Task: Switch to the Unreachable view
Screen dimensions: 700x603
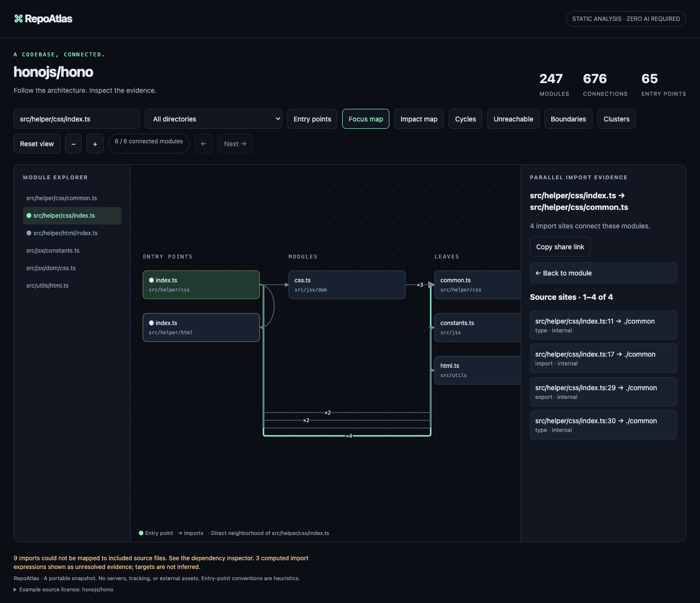Action: (513, 119)
